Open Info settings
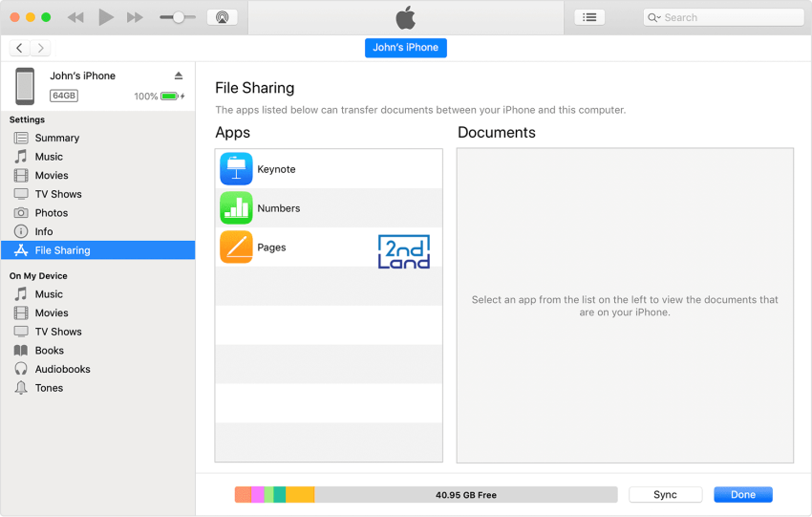Viewport: 812px width, 517px height. [97, 231]
